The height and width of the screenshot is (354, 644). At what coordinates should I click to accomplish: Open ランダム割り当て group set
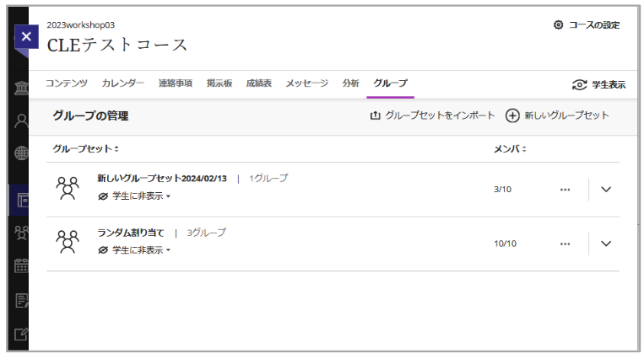pos(131,233)
